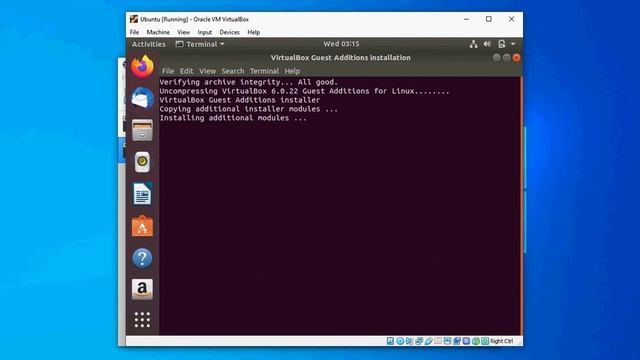Open the terminal's Terminal menu
This screenshot has height=360, width=640.
[264, 71]
